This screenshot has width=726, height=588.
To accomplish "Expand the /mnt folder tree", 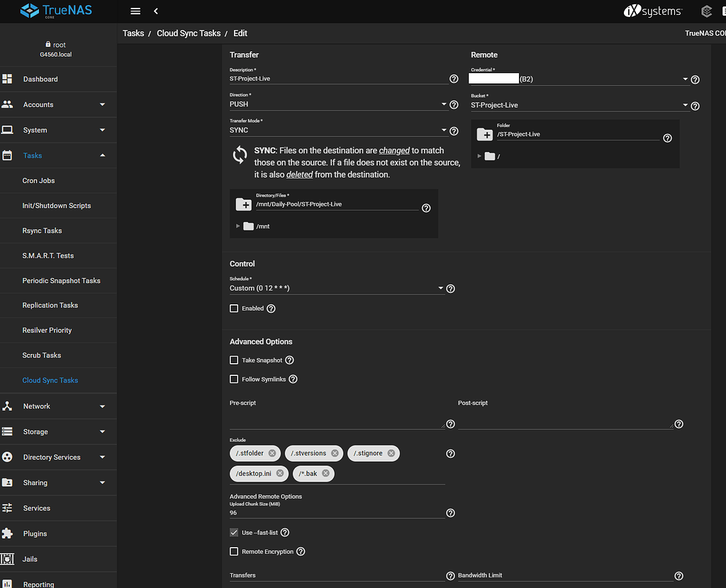I will point(238,226).
